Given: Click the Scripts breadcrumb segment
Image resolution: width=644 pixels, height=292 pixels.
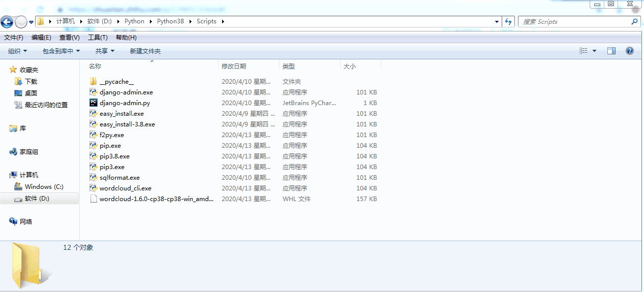Looking at the screenshot, I should coord(206,21).
